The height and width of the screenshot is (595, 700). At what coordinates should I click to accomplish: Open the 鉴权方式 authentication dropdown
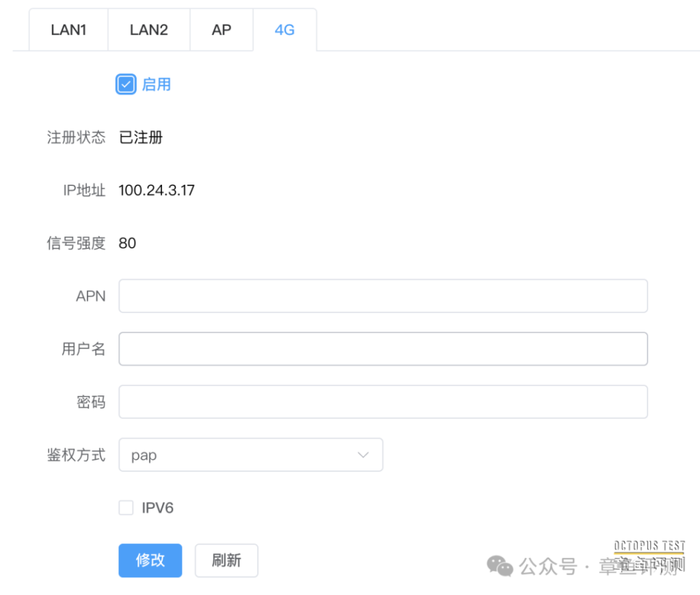[251, 454]
